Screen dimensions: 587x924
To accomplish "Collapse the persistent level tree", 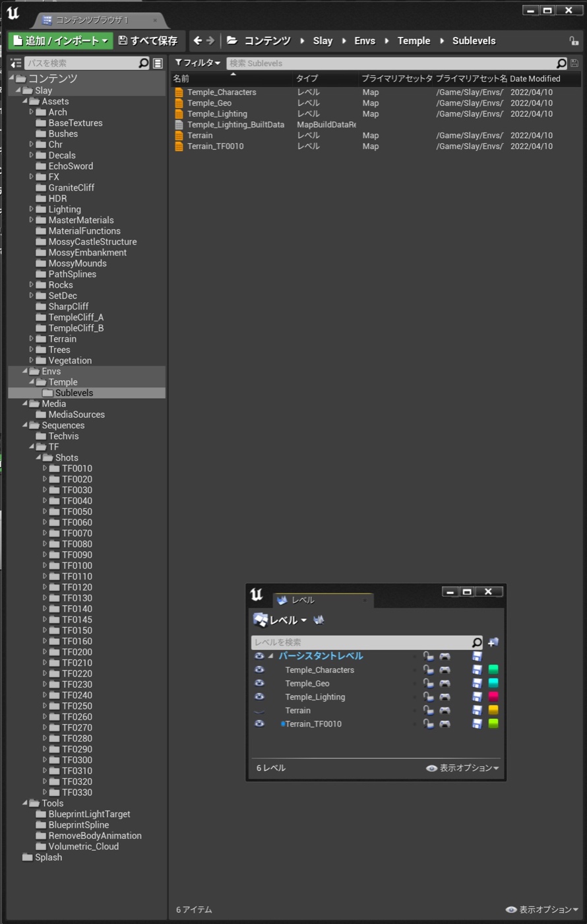I will pyautogui.click(x=270, y=656).
